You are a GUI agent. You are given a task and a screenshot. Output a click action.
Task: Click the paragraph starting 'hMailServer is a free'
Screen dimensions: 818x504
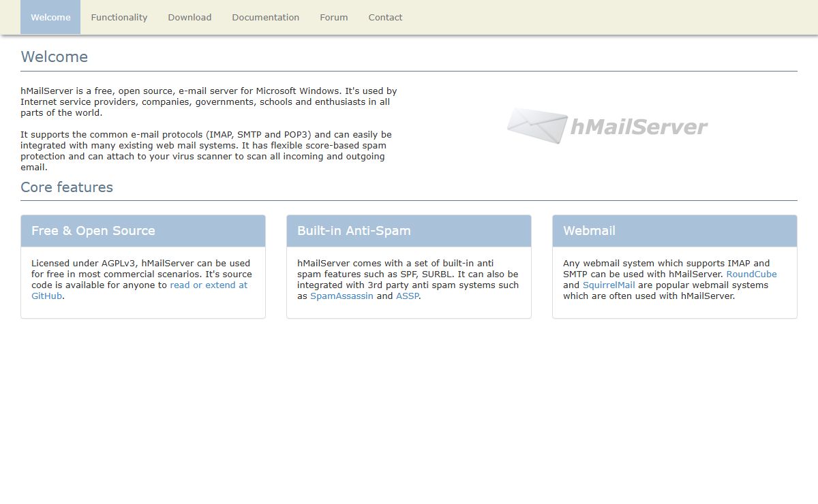pos(209,101)
